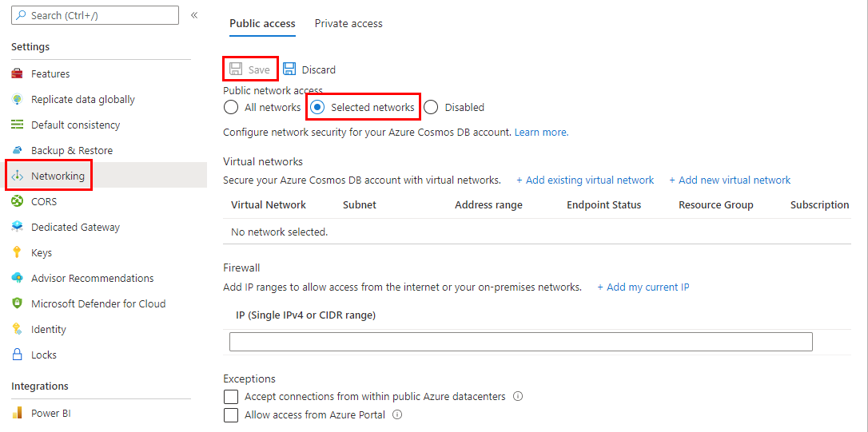The image size is (868, 432).
Task: Check Accept connections from public Azure datacenters
Action: 231,396
